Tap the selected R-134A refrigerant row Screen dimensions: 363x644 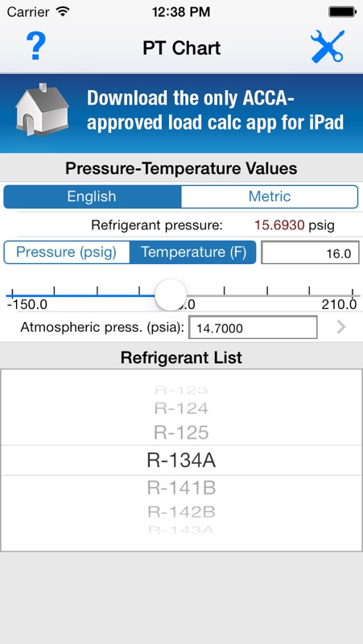click(181, 460)
